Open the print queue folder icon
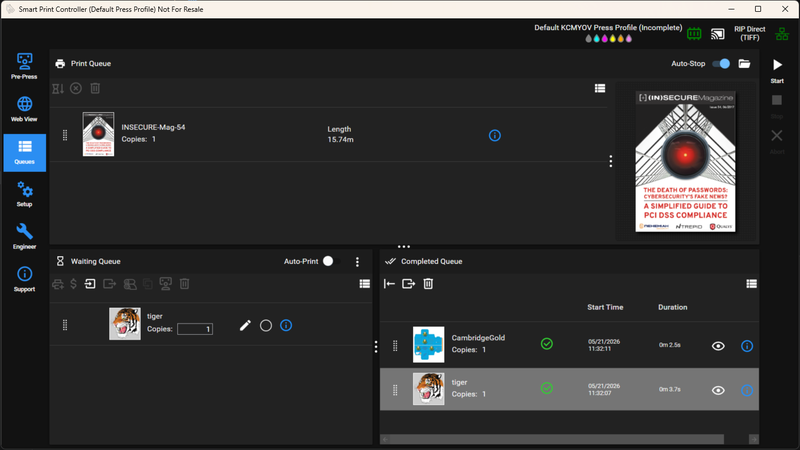The height and width of the screenshot is (450, 800). pyautogui.click(x=744, y=64)
